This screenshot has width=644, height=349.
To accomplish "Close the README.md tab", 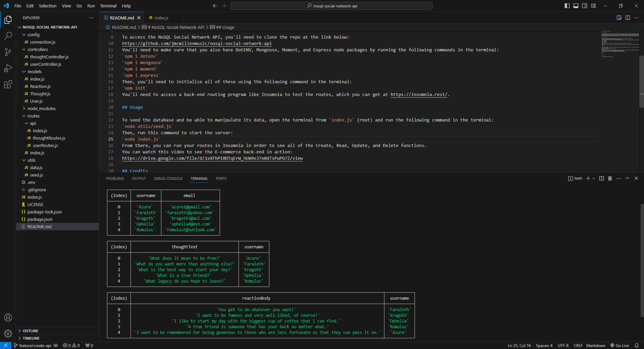I will [139, 18].
